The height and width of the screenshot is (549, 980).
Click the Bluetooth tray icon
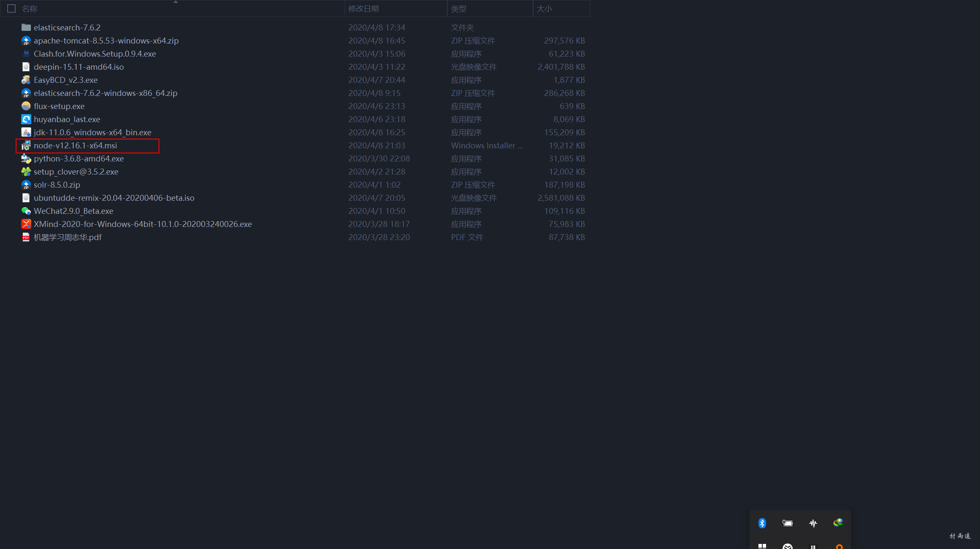762,523
